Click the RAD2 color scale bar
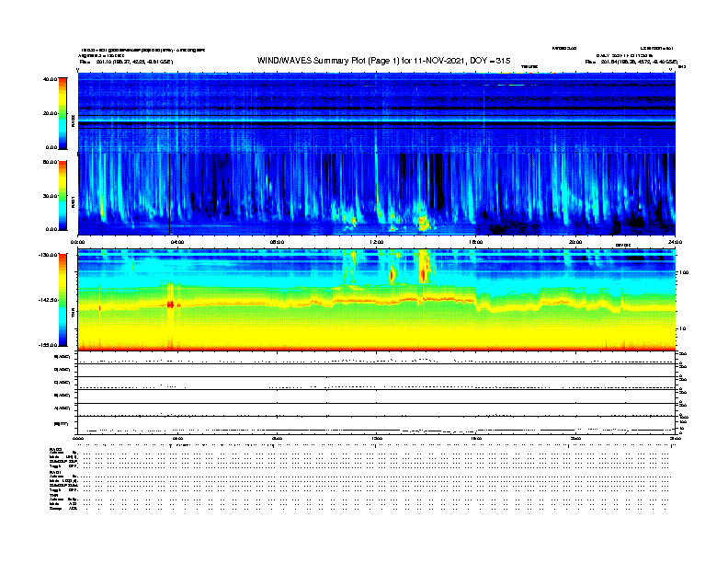This screenshot has width=728, height=563. [63, 113]
